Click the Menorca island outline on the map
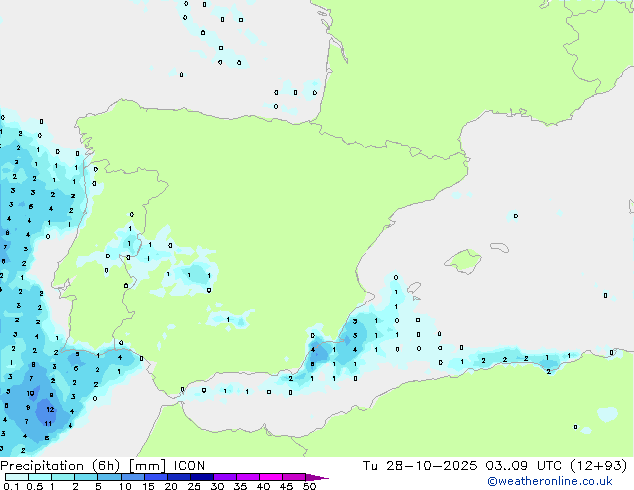Screen dimensions: 634x490 (500, 247)
